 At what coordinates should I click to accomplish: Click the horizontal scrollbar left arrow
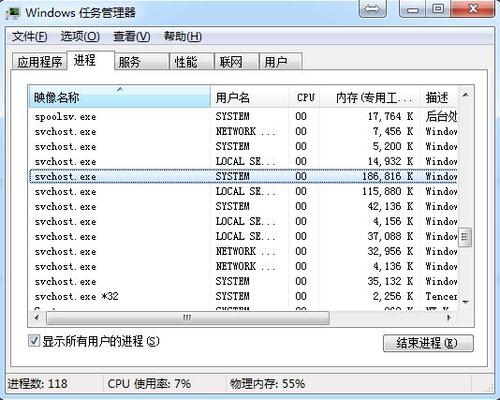tap(37, 318)
